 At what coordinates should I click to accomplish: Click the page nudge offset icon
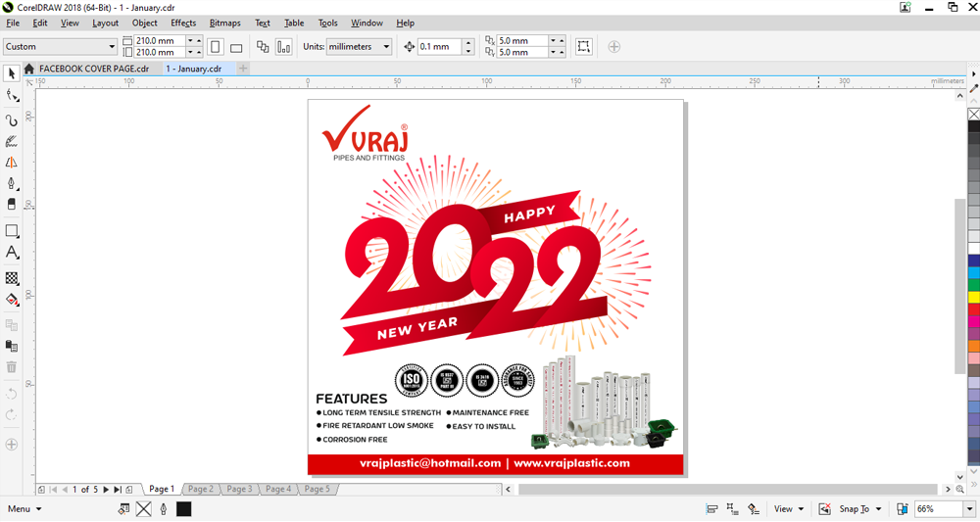[x=410, y=47]
